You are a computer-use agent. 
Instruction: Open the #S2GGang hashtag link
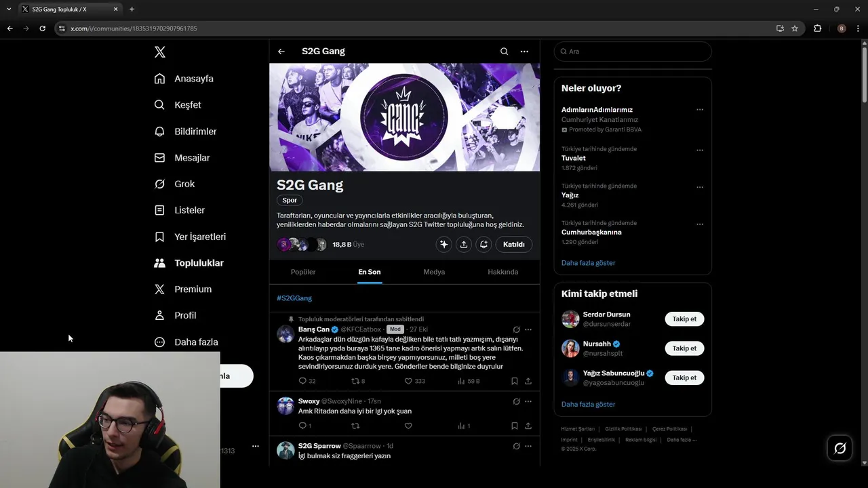tap(294, 298)
